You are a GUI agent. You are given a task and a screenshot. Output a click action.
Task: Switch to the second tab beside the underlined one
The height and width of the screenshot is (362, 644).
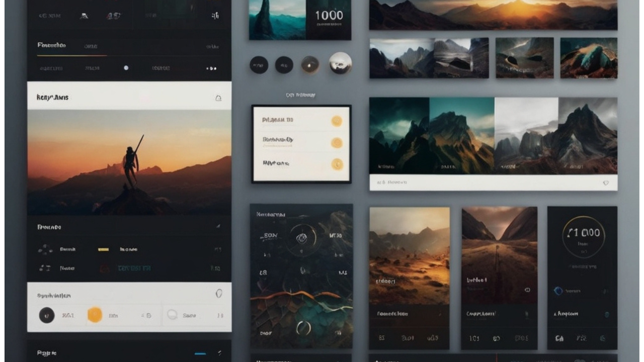(91, 46)
